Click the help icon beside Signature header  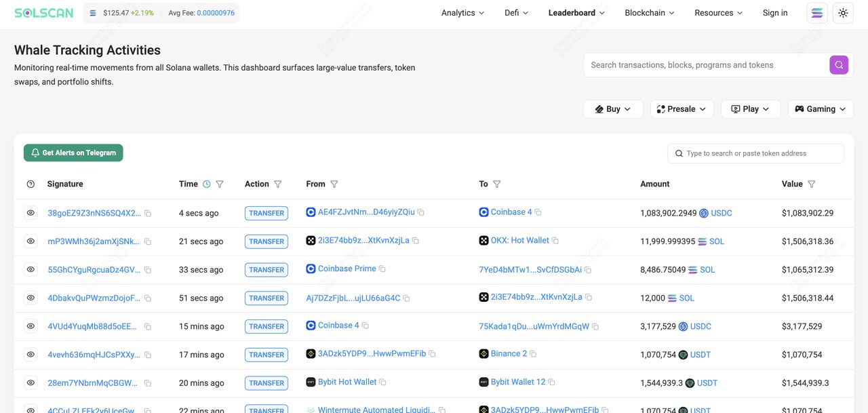31,184
